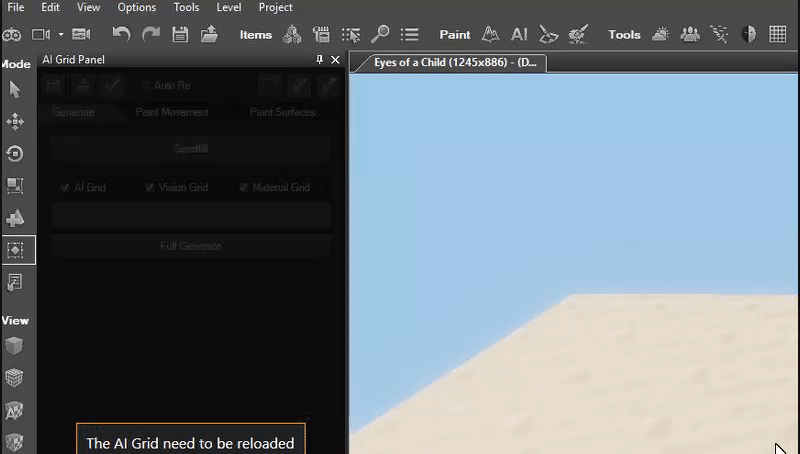Screen dimensions: 800x454
Task: Switch to the Generate tab
Action: (x=73, y=112)
